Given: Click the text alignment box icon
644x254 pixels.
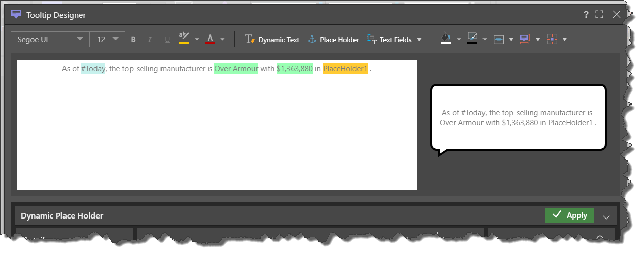Looking at the screenshot, I should coord(499,40).
